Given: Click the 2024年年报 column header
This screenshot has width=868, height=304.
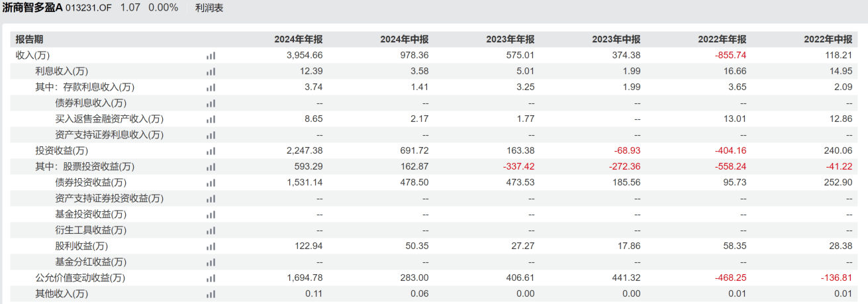Looking at the screenshot, I should (x=299, y=39).
